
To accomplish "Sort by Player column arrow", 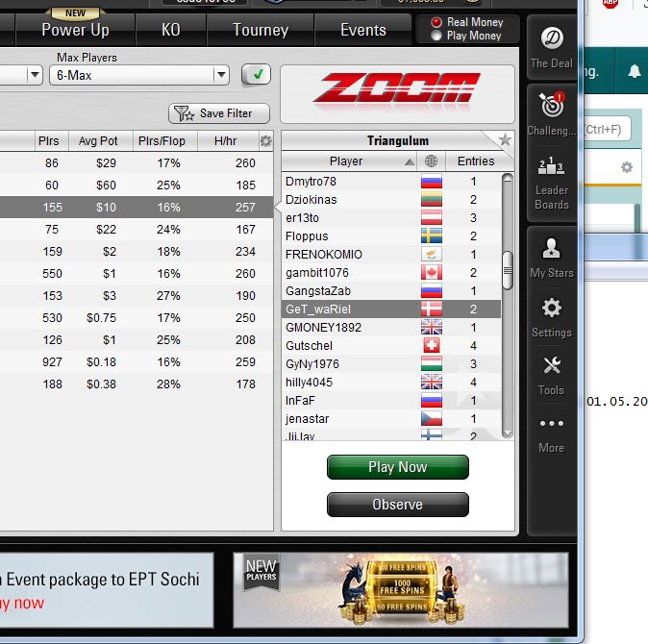I will (x=410, y=161).
